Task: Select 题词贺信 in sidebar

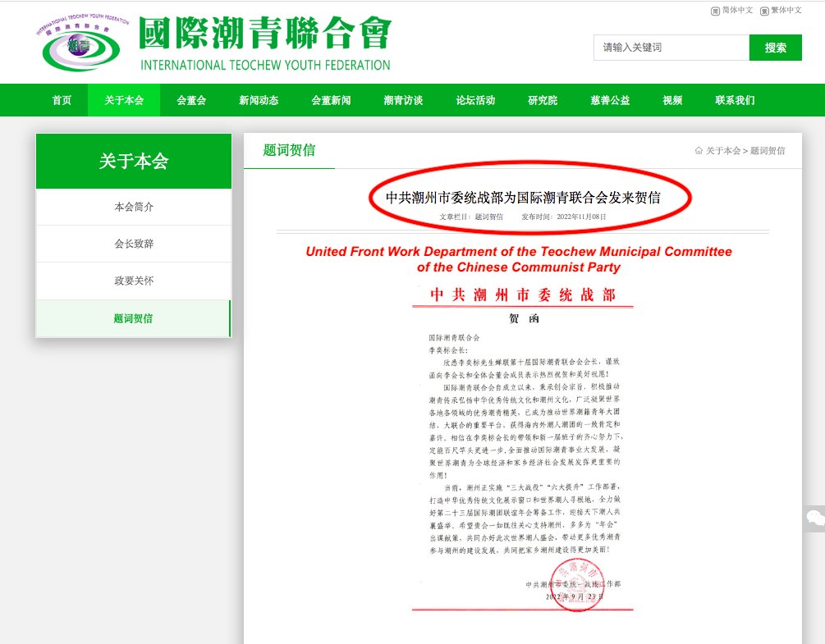Action: tap(134, 318)
